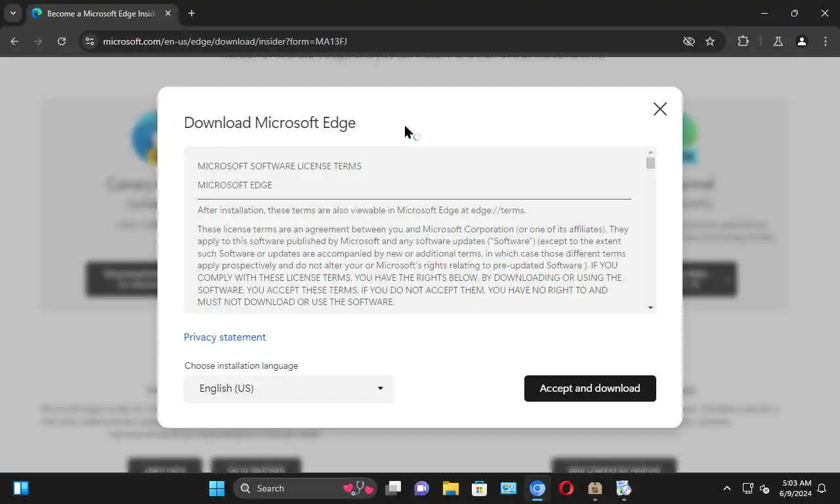Viewport: 840px width, 504px height.
Task: View site information icon in address bar
Action: click(x=90, y=41)
